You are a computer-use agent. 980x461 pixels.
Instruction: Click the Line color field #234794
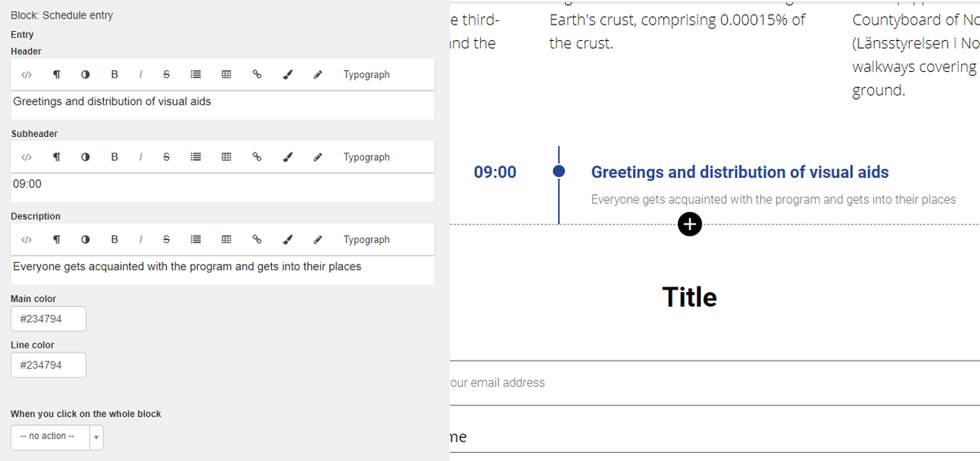(48, 365)
